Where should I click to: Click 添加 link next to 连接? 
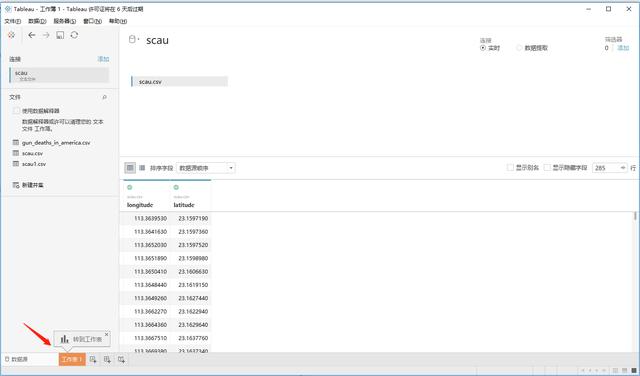[x=103, y=59]
